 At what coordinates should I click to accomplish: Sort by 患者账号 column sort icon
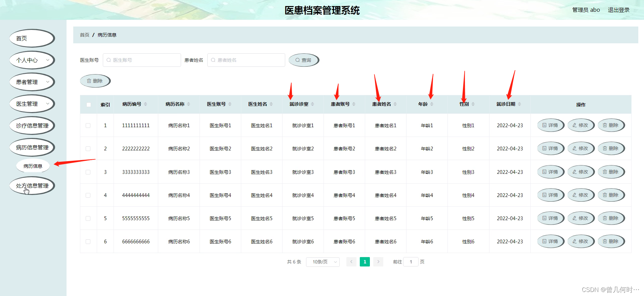pyautogui.click(x=354, y=104)
